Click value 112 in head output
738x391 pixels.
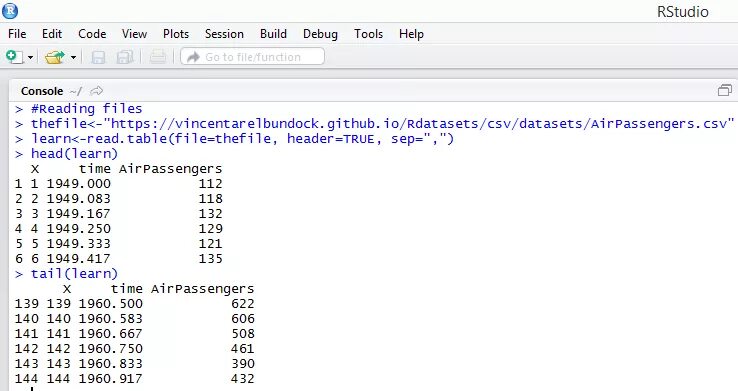pyautogui.click(x=210, y=184)
